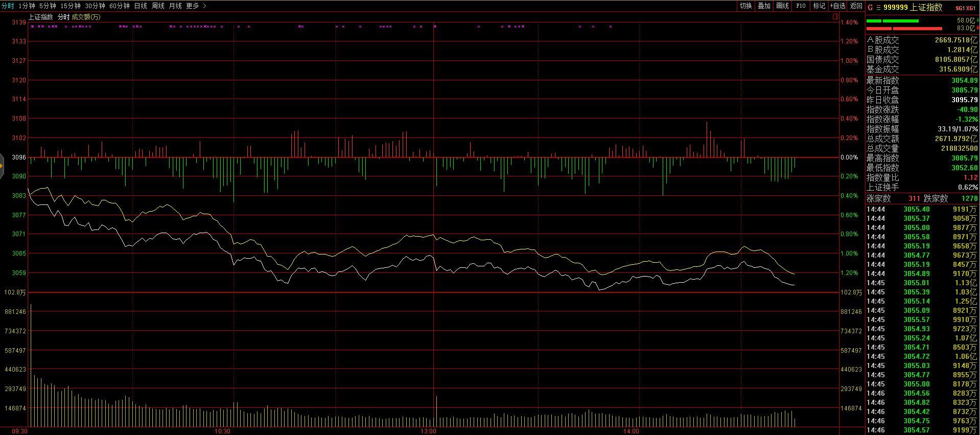Switch to the 5分钟 period tab
The width and height of the screenshot is (980, 435).
click(x=48, y=6)
